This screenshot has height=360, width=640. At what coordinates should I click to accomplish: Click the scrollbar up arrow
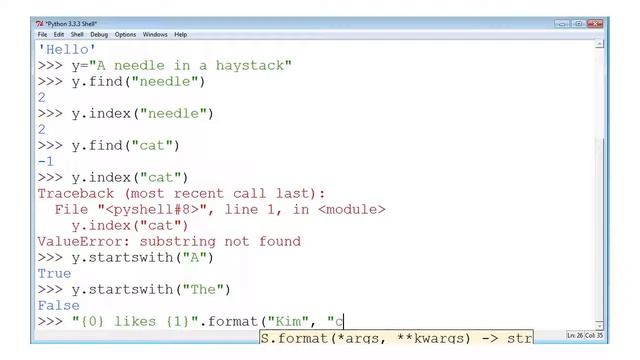coord(599,44)
